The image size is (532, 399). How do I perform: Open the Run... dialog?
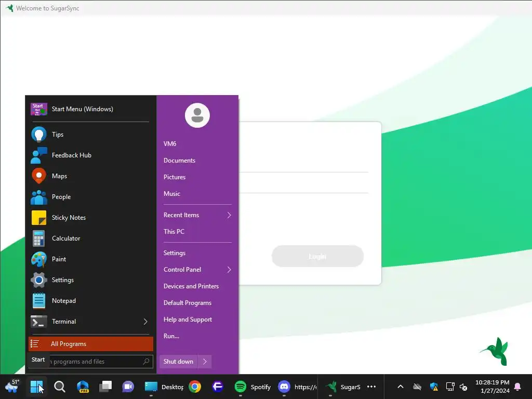[x=171, y=336]
